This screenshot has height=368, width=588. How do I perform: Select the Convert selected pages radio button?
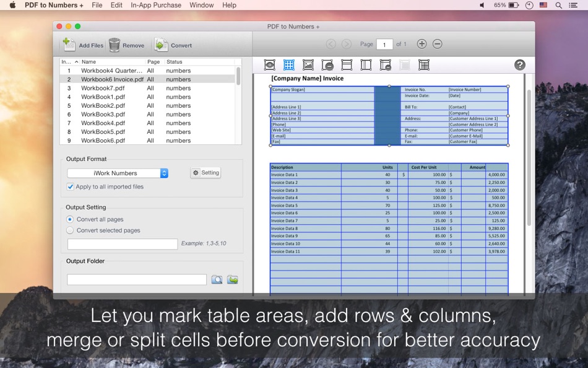tap(70, 230)
